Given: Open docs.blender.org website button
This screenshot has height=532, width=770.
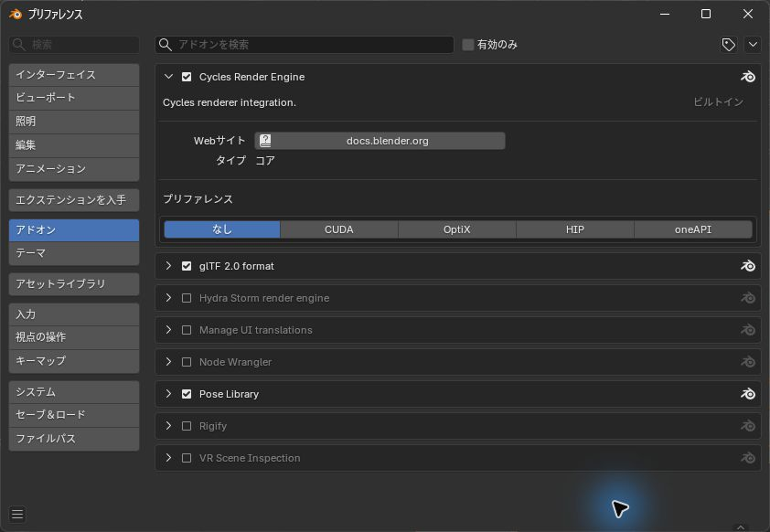Looking at the screenshot, I should (380, 141).
